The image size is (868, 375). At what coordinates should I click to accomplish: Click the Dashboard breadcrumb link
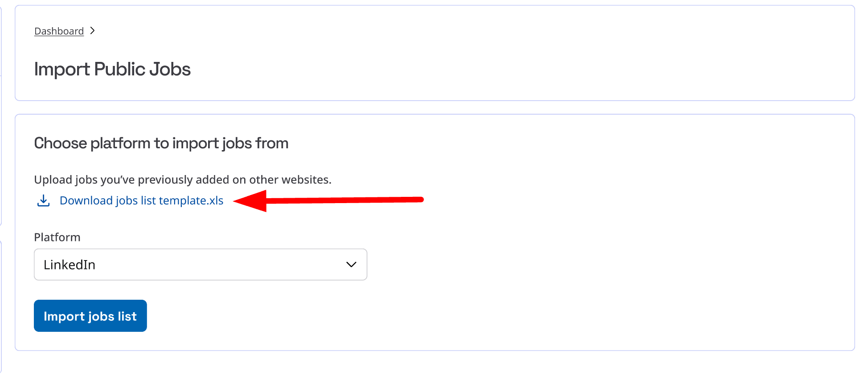point(59,31)
